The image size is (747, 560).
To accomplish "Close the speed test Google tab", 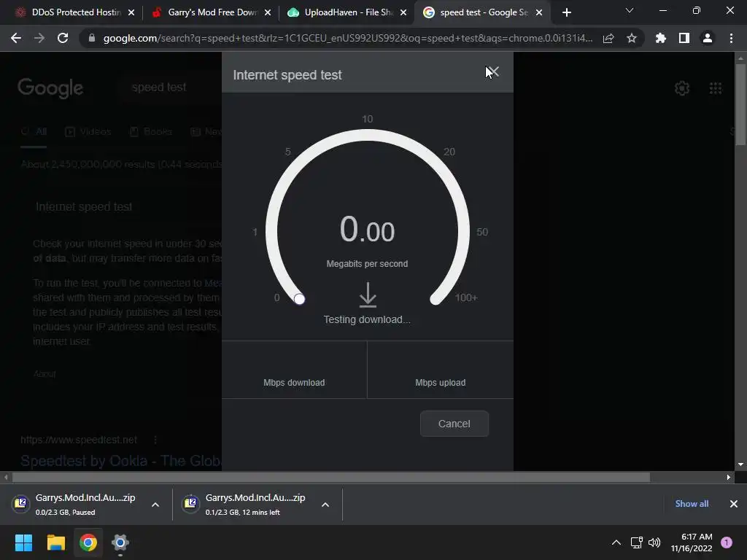I will click(539, 12).
